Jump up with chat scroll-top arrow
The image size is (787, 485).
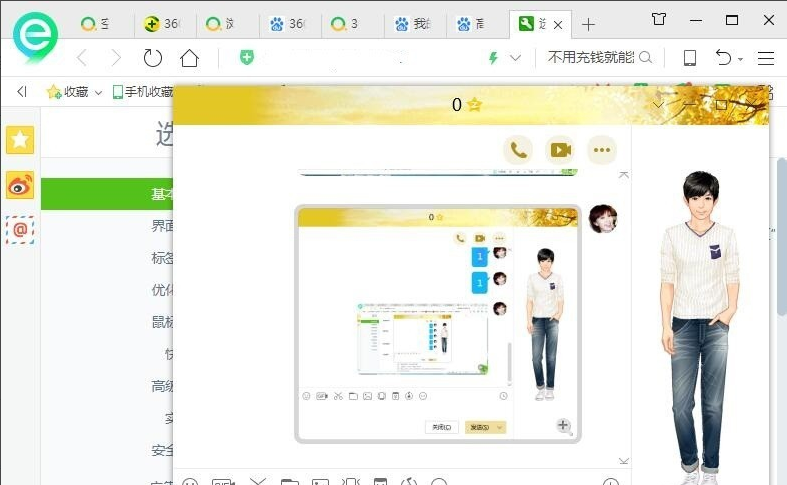pos(623,175)
